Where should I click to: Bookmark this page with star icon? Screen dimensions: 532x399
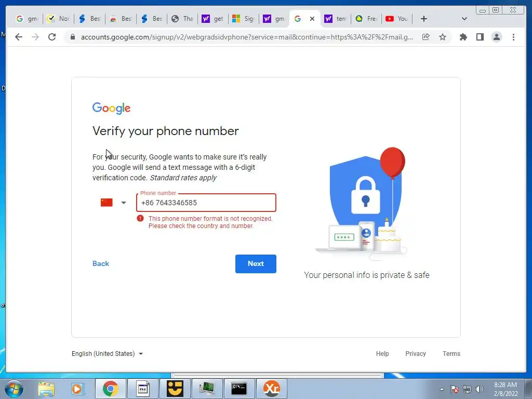coord(443,37)
